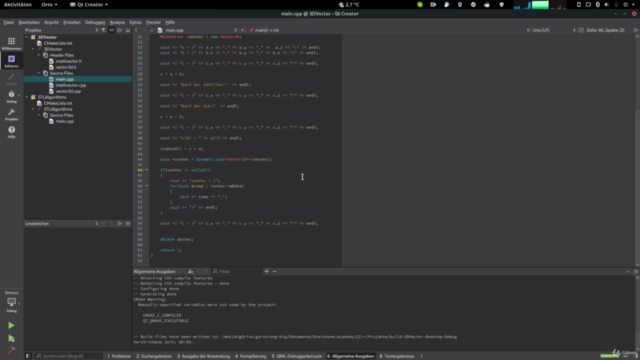Open CMakeLists.txt under 3DVector
Screen dimensions: 640x360
click(58, 43)
